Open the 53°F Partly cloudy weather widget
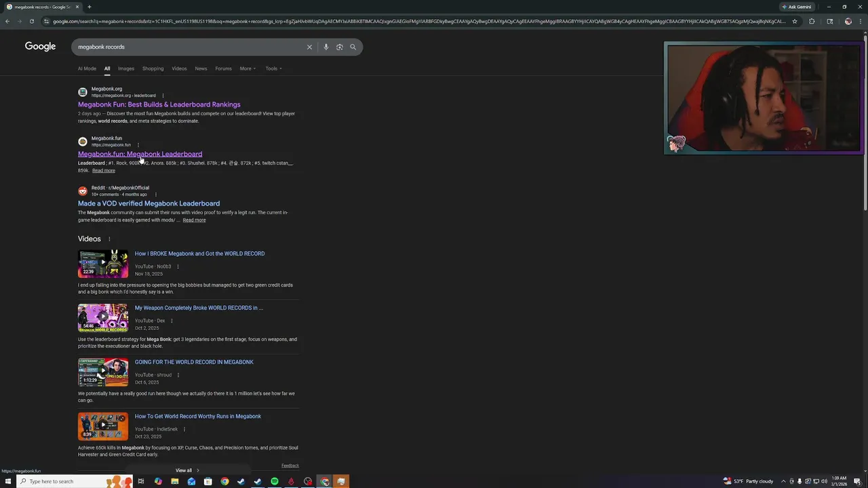This screenshot has height=488, width=868. click(748, 481)
